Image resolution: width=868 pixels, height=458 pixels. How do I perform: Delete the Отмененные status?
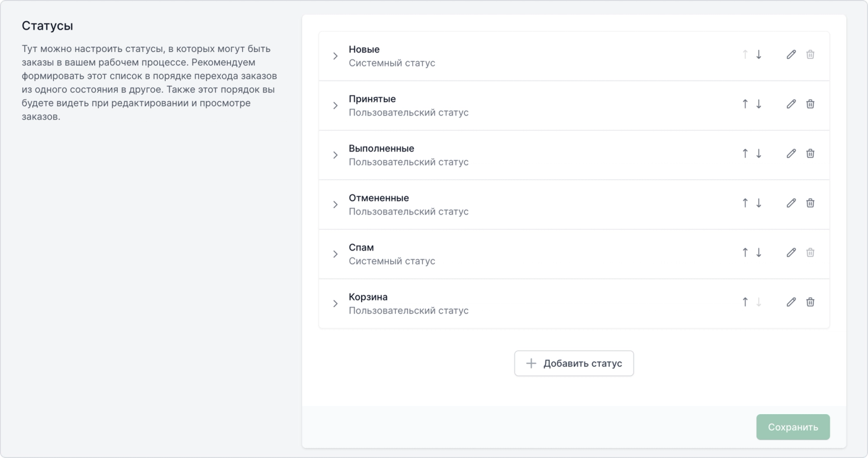point(810,203)
